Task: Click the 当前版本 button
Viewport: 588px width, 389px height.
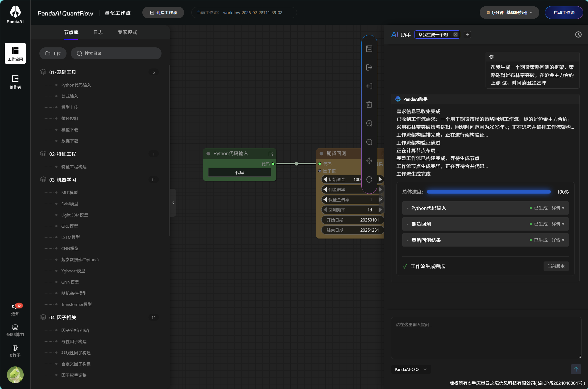Action: 556,266
